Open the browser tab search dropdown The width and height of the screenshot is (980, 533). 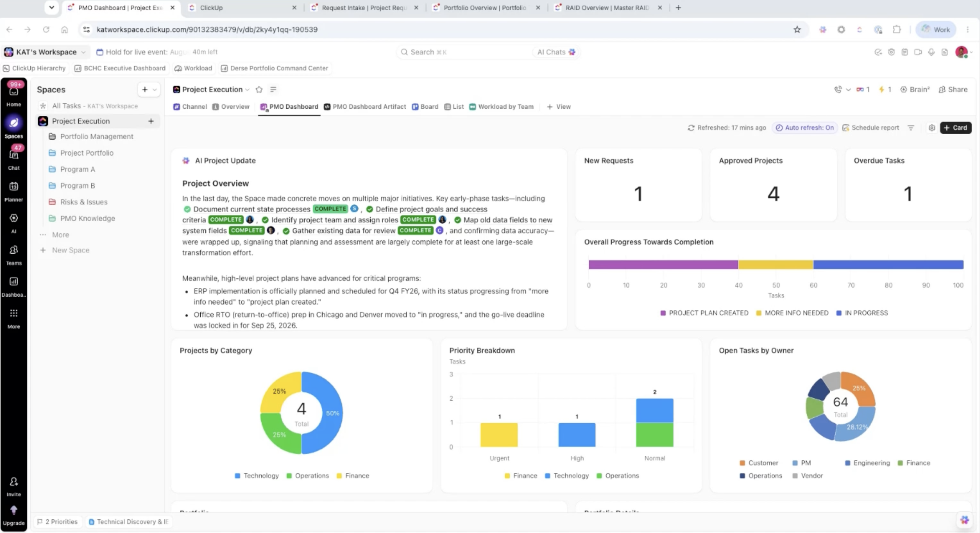click(x=51, y=7)
